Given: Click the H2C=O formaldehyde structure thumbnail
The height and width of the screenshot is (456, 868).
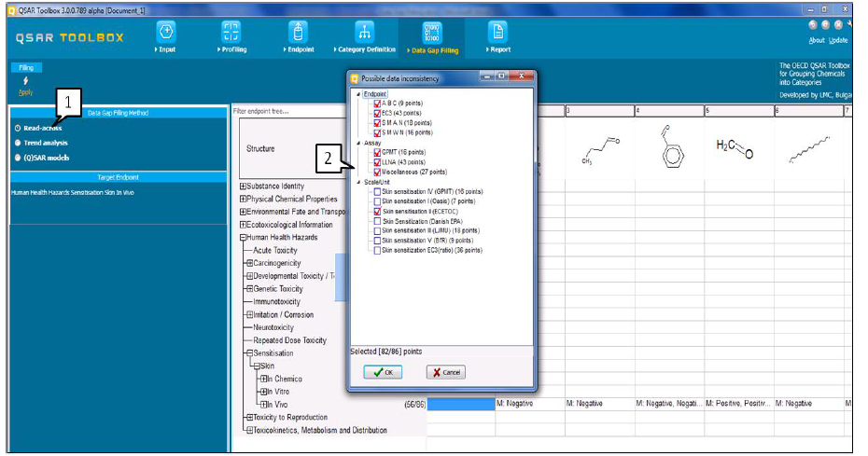Looking at the screenshot, I should click(x=735, y=147).
